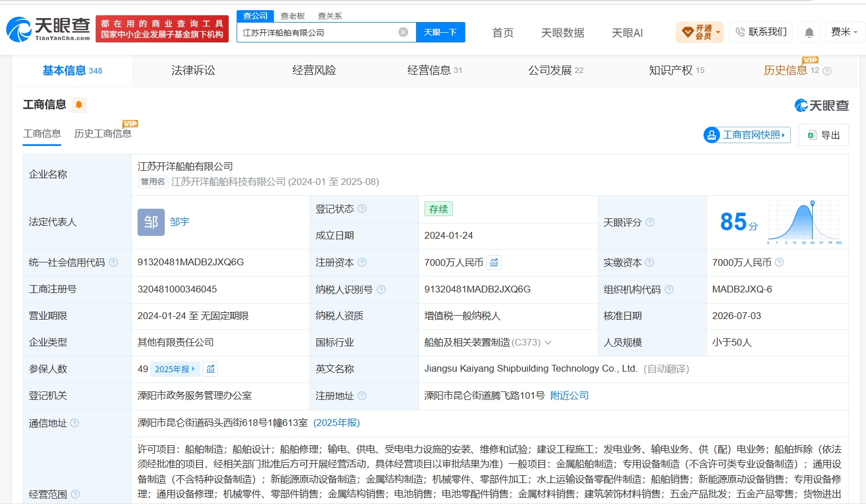Open the 天眼评分 distribution chart

pyautogui.click(x=804, y=222)
